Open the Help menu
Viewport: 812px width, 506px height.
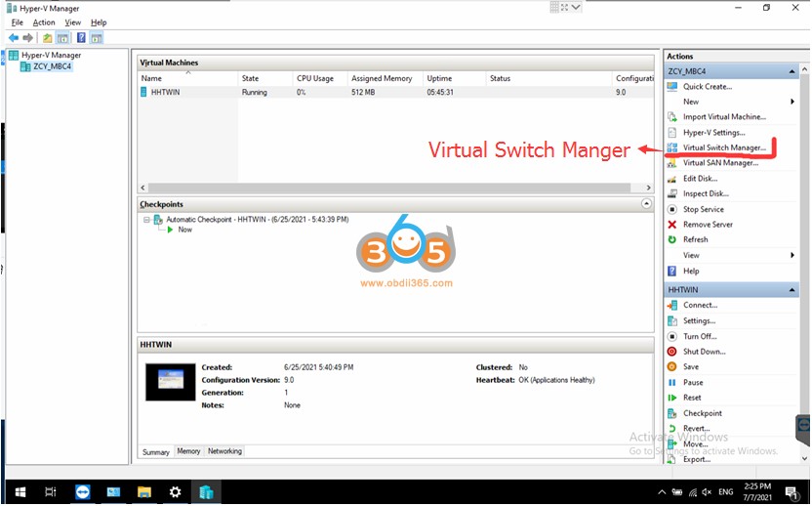click(99, 22)
